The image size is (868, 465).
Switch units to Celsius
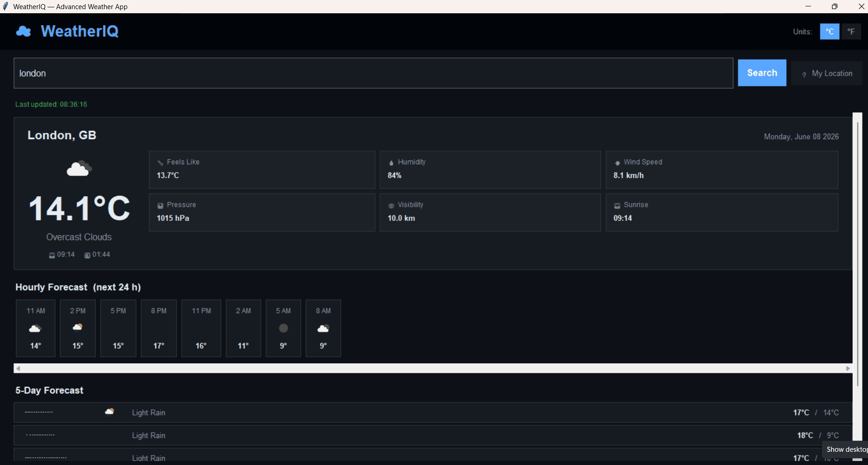click(830, 31)
